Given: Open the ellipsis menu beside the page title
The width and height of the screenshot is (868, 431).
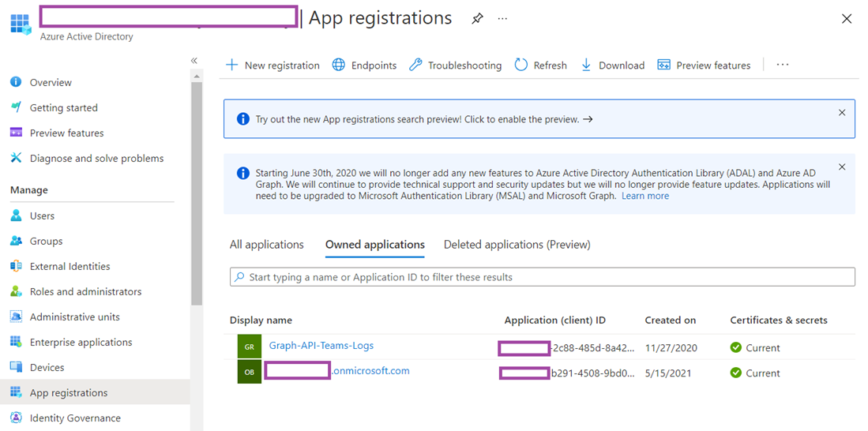Looking at the screenshot, I should [502, 18].
